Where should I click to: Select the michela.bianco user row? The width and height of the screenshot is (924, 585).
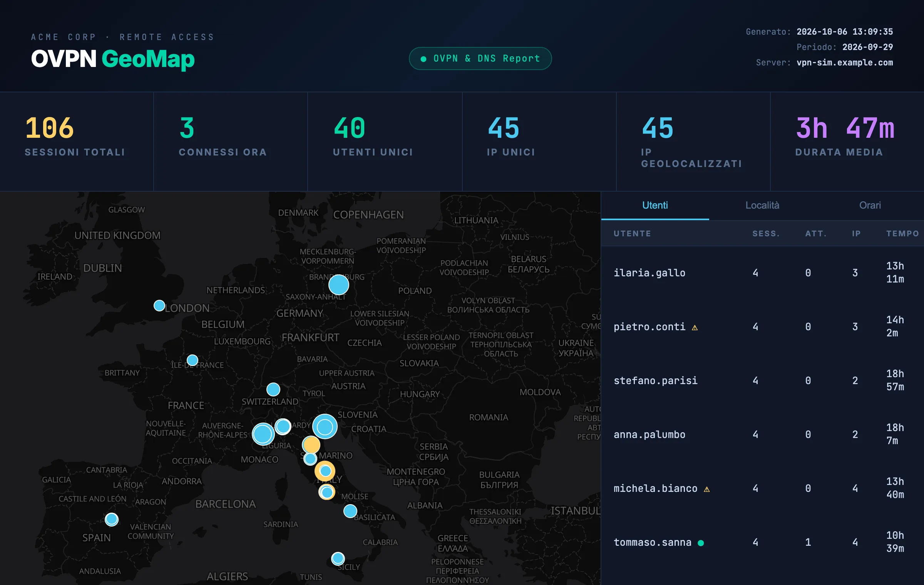763,488
